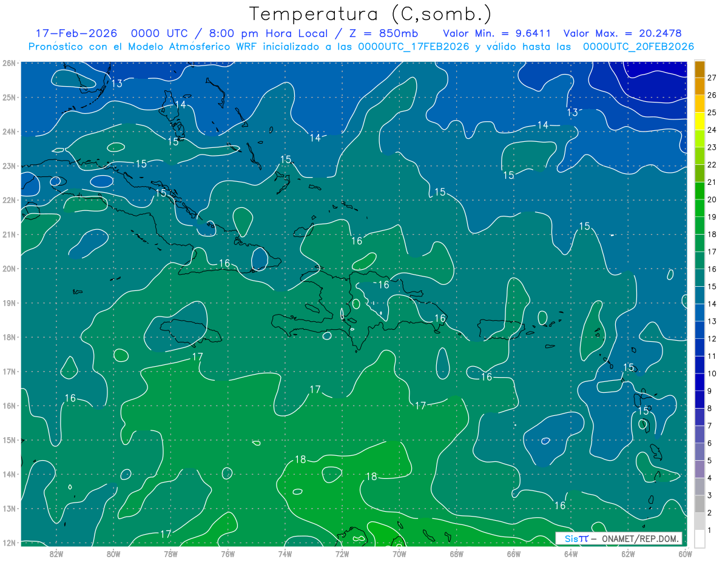The height and width of the screenshot is (562, 728).
Task: Click the legend value "1"
Action: coord(709,530)
